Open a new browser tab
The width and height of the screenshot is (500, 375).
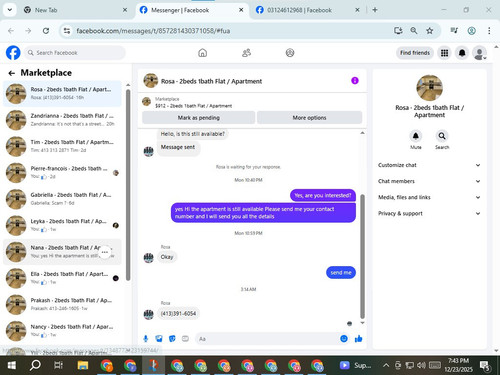coord(375,10)
